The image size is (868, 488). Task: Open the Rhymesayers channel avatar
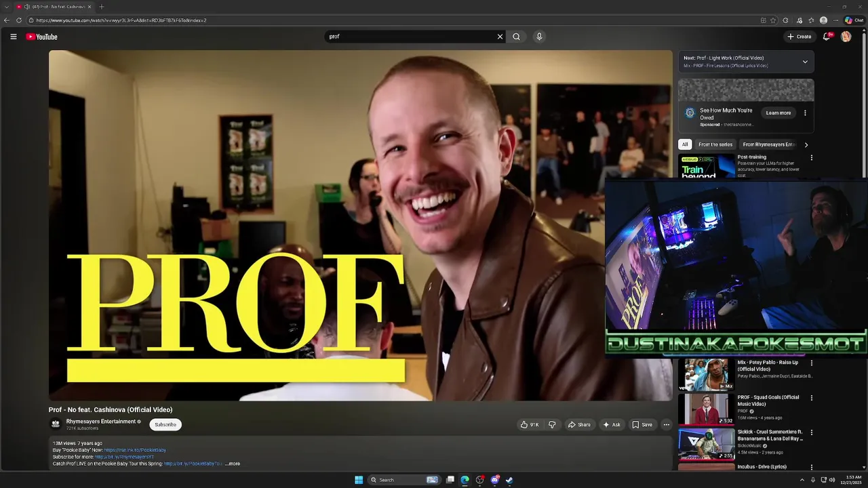pyautogui.click(x=56, y=424)
